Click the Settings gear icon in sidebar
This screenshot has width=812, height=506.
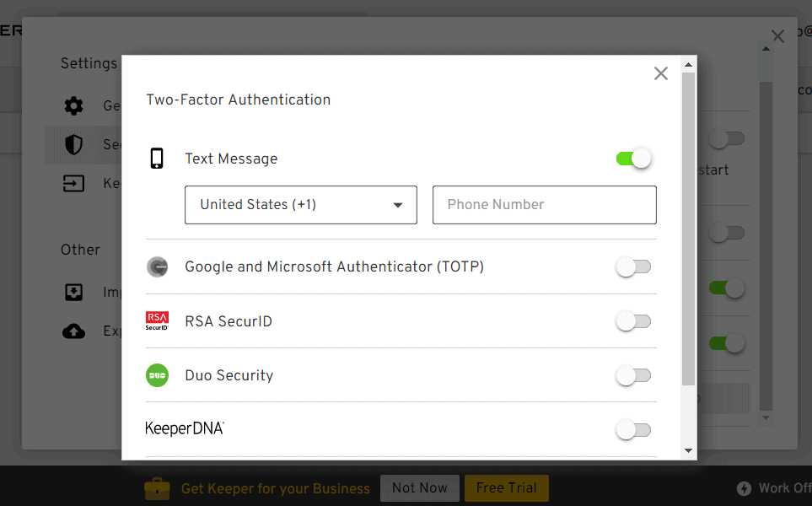(74, 106)
